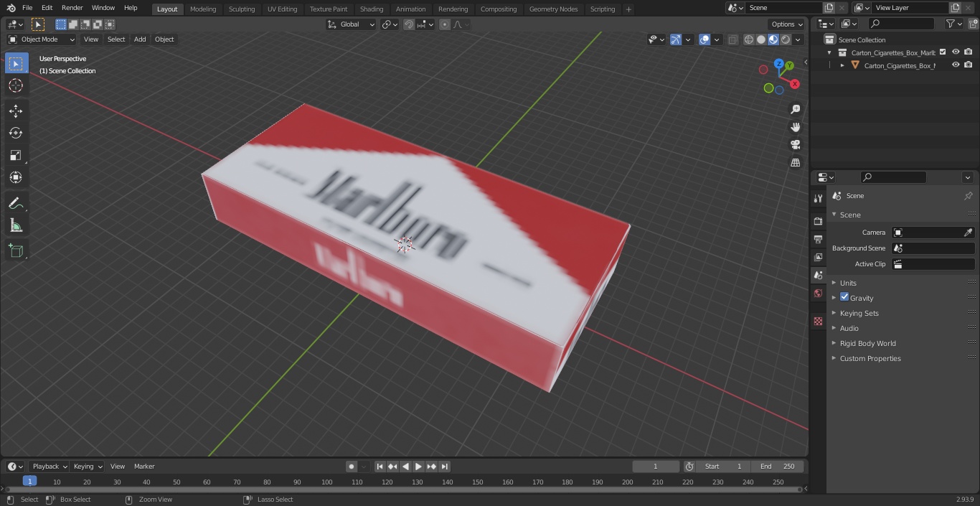Switch to the Modeling workspace tab
Image resolution: width=980 pixels, height=506 pixels.
203,9
